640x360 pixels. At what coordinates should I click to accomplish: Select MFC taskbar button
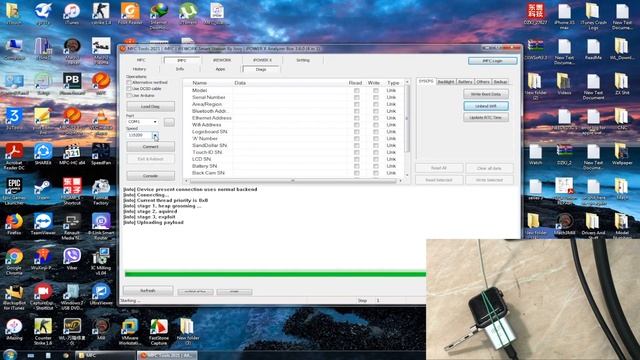coord(105,355)
